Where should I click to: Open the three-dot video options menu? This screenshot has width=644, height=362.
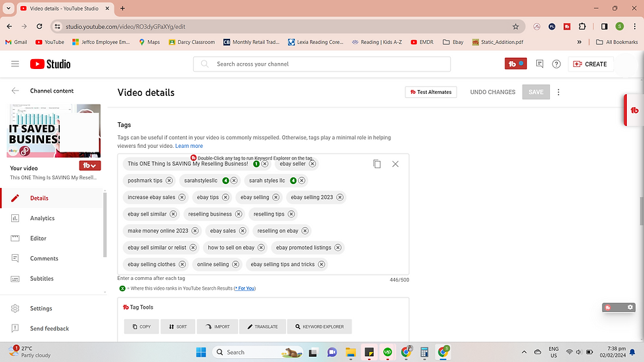pyautogui.click(x=558, y=92)
